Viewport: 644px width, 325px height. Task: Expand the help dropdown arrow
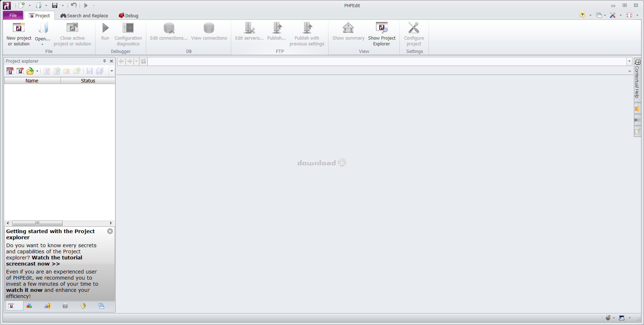[x=590, y=15]
